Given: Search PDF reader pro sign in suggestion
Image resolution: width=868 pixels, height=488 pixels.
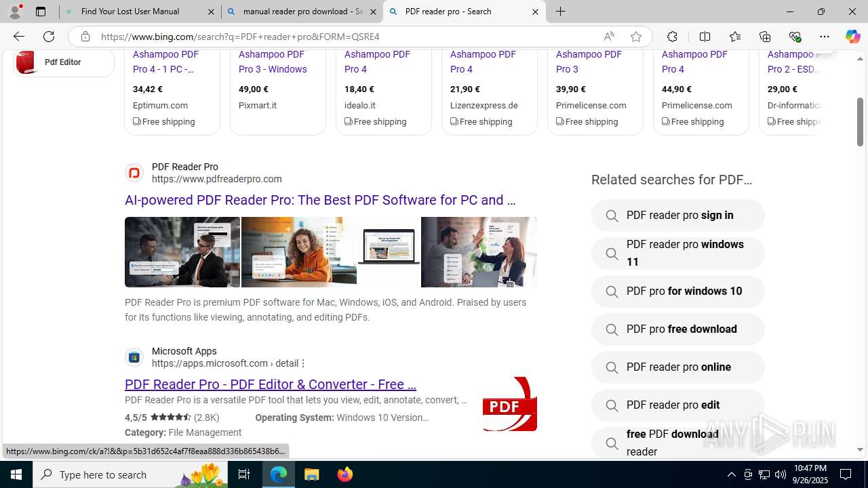Looking at the screenshot, I should click(x=678, y=216).
